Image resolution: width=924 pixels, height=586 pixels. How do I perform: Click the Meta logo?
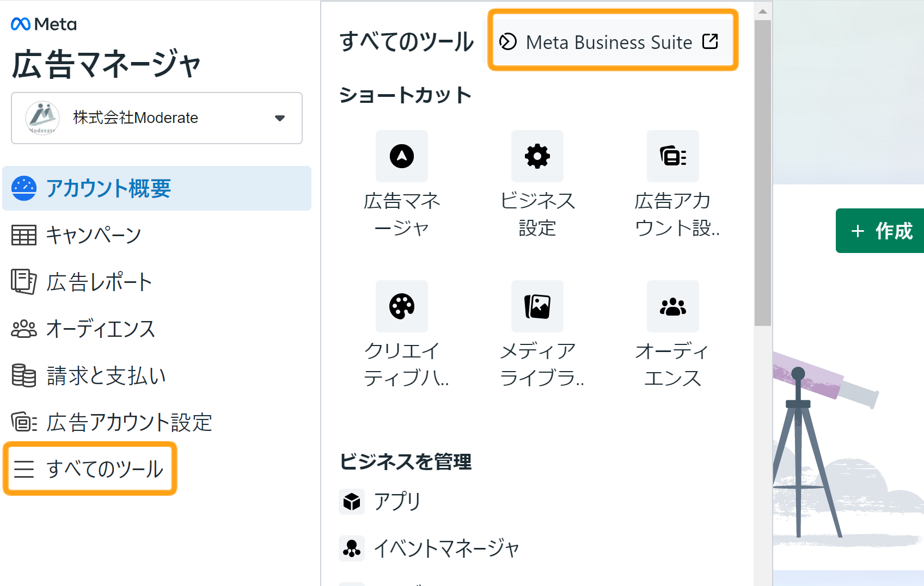pos(44,24)
